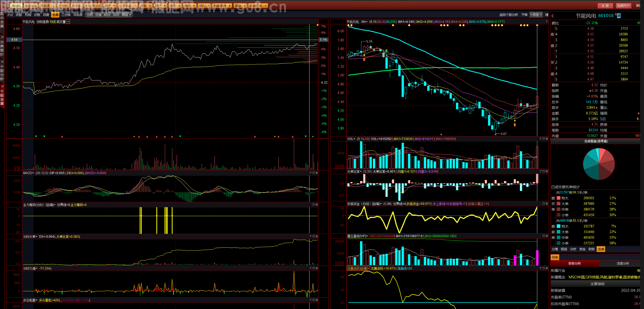The image size is (644, 309).
Task: Open the intraday chart options dropdown after 成交量
Action: 68,22
